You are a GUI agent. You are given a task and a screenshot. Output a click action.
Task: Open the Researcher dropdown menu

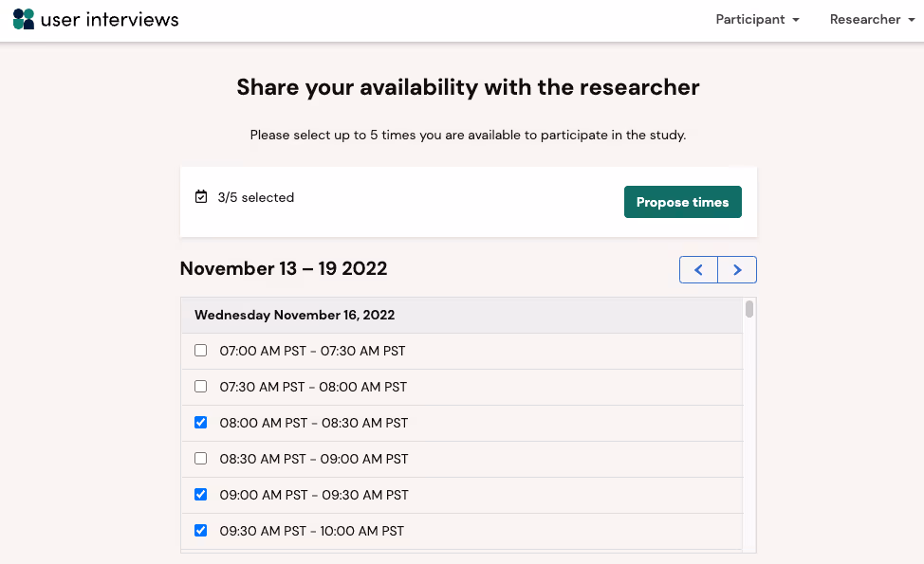(871, 19)
